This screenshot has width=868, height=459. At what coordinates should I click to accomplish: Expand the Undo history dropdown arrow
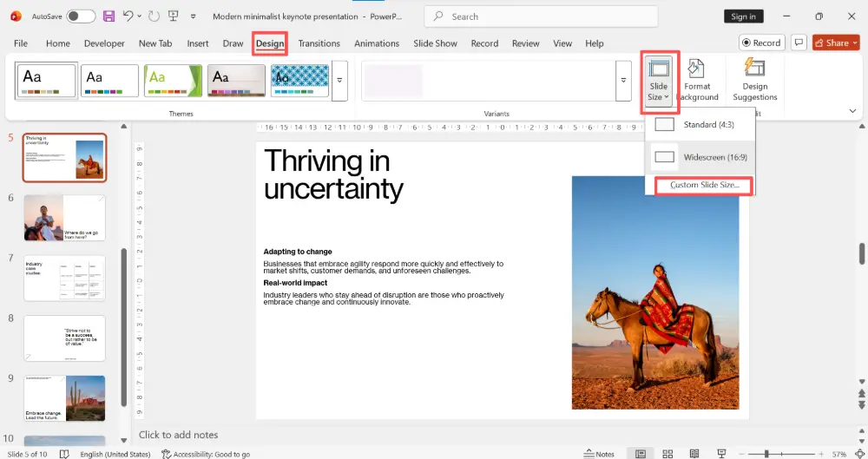click(139, 16)
